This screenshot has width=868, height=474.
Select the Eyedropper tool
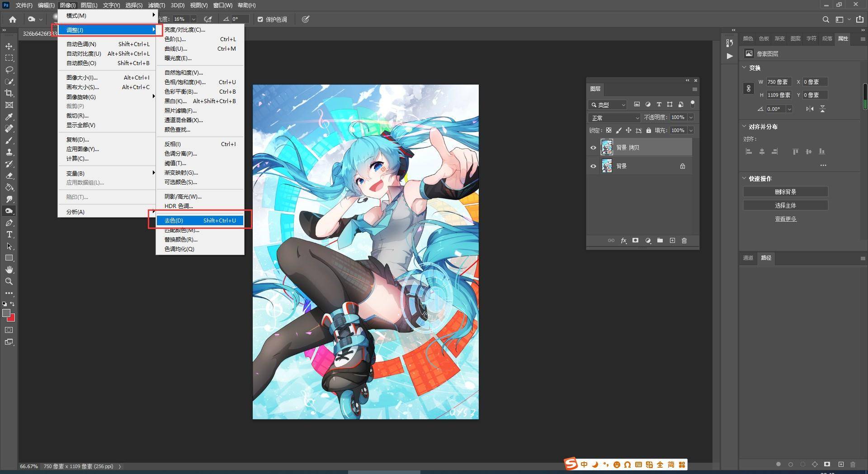pyautogui.click(x=9, y=117)
